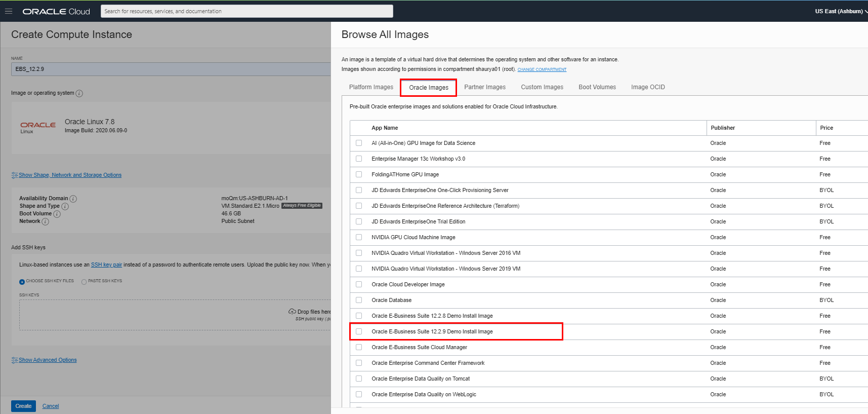Expand Show Advanced Options
868x414 pixels.
(x=48, y=360)
